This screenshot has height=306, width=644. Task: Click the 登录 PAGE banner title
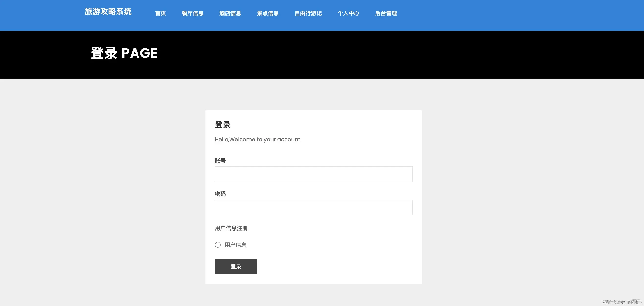coord(124,53)
